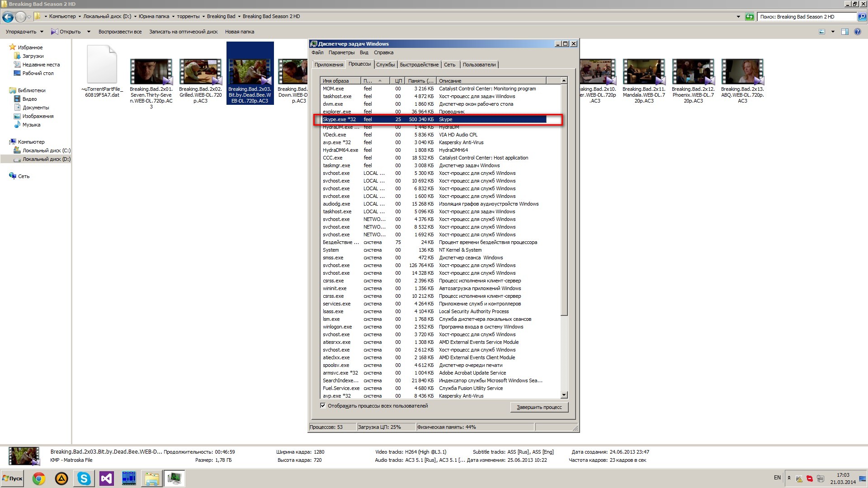This screenshot has height=488, width=868.
Task: Click the process list scrollbar down arrow
Action: click(x=564, y=395)
